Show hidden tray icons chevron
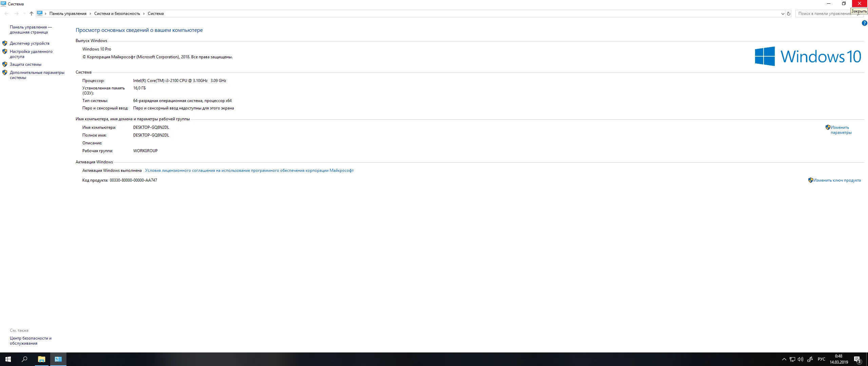The width and height of the screenshot is (868, 366). tap(784, 359)
